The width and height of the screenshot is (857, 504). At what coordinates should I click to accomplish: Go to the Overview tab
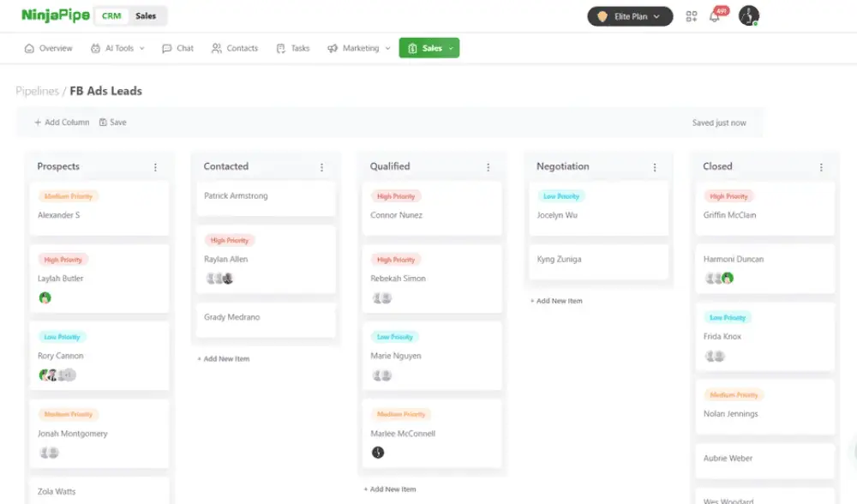[x=48, y=49]
